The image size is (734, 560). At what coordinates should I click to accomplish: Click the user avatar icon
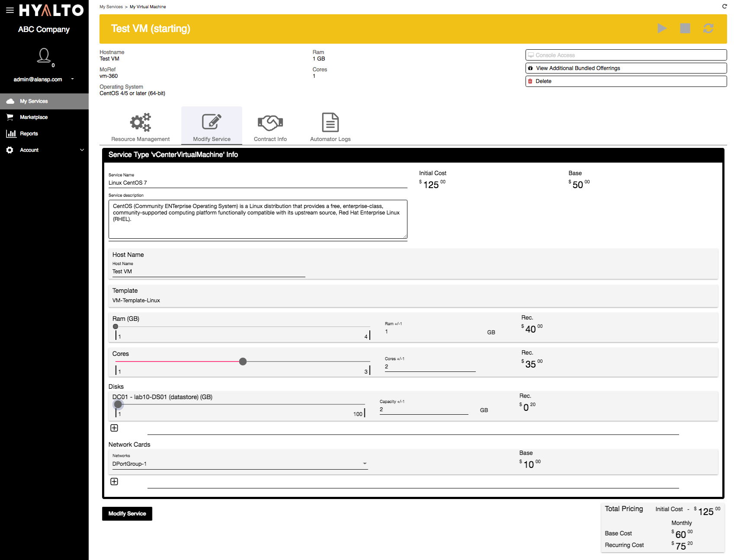coord(44,55)
